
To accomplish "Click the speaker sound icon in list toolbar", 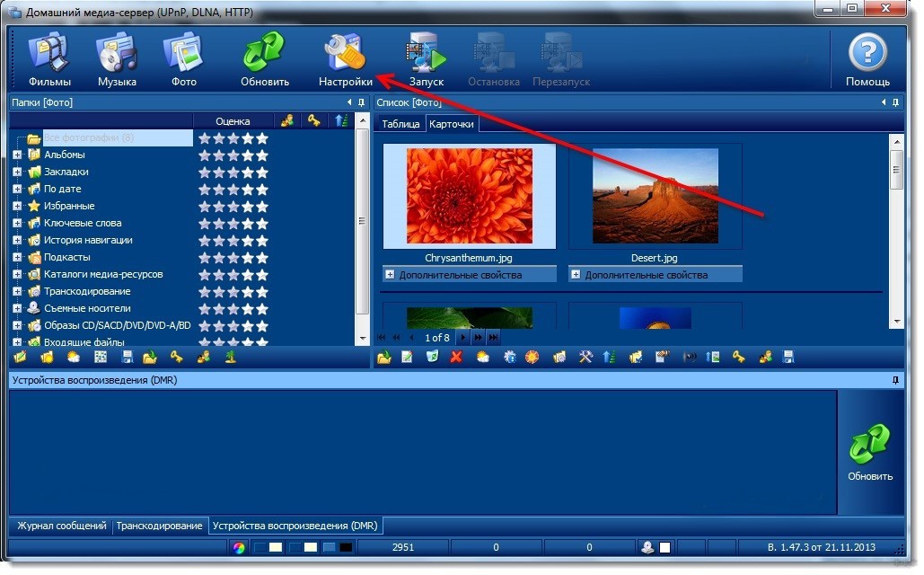I will [x=689, y=357].
